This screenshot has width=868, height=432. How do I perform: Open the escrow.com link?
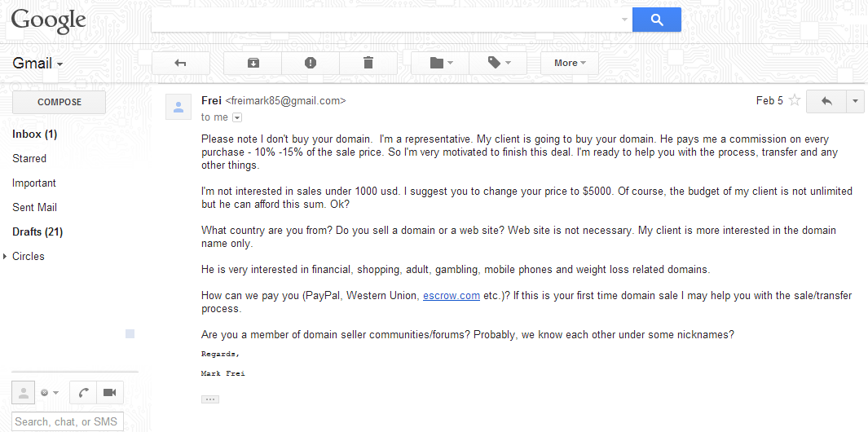(451, 296)
